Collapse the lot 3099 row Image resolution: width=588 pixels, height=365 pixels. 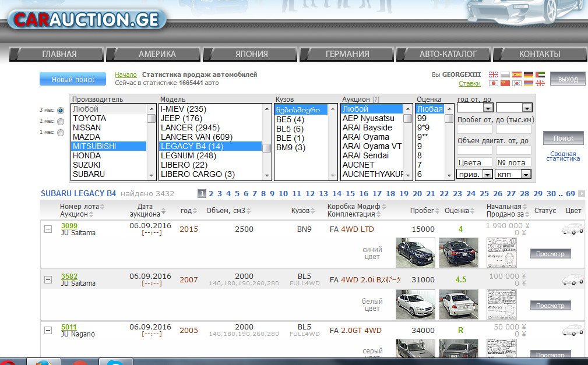48,229
